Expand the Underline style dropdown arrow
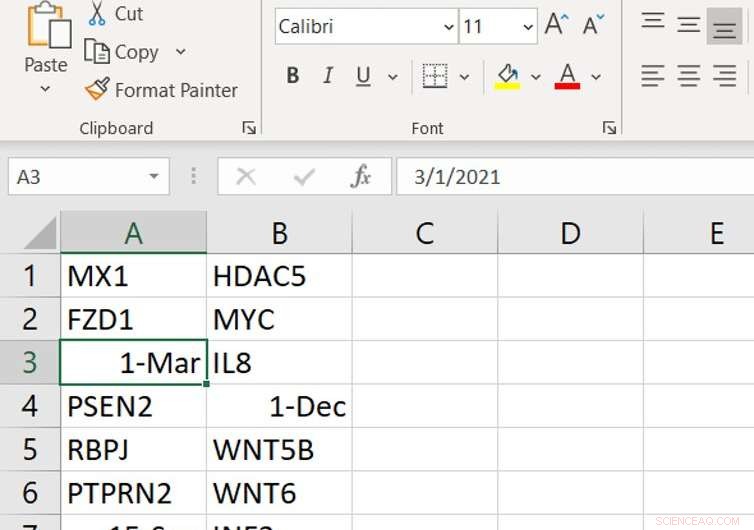The width and height of the screenshot is (754, 530). [393, 76]
